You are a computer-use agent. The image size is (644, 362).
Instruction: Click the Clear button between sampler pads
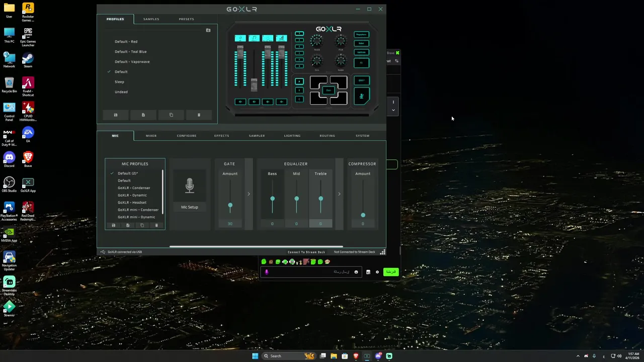click(x=329, y=90)
